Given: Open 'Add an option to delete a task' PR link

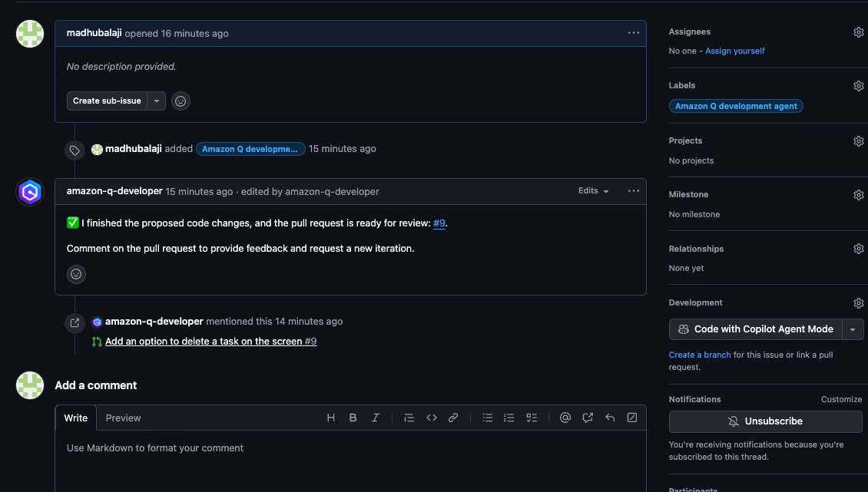Looking at the screenshot, I should [x=211, y=342].
